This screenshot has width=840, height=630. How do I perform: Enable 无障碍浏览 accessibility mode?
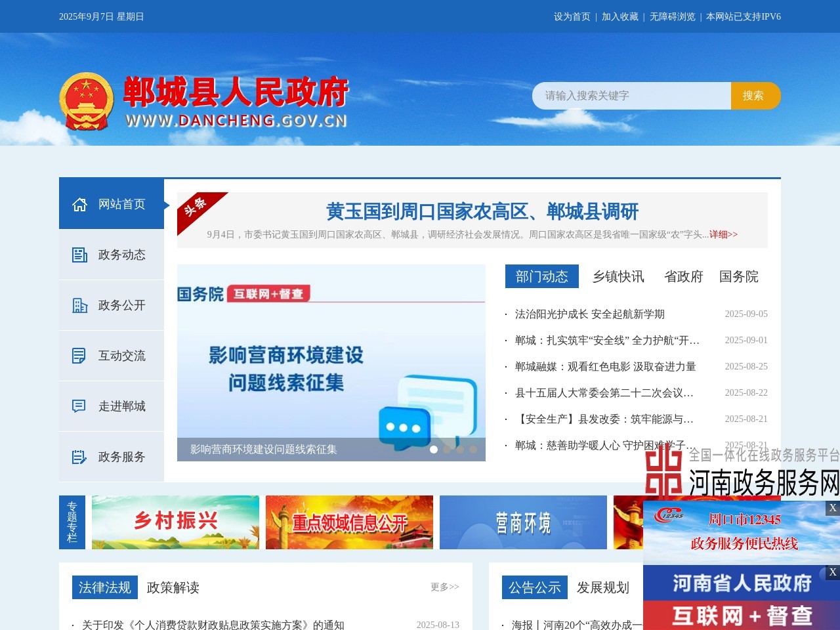coord(671,16)
